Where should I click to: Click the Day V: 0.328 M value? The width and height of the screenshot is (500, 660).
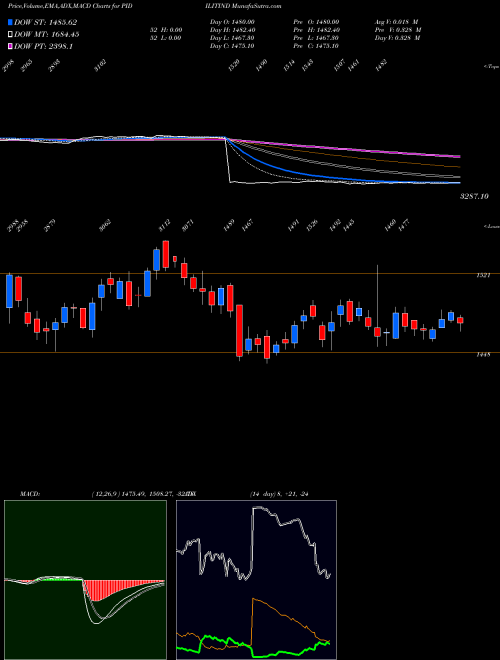coord(398,38)
